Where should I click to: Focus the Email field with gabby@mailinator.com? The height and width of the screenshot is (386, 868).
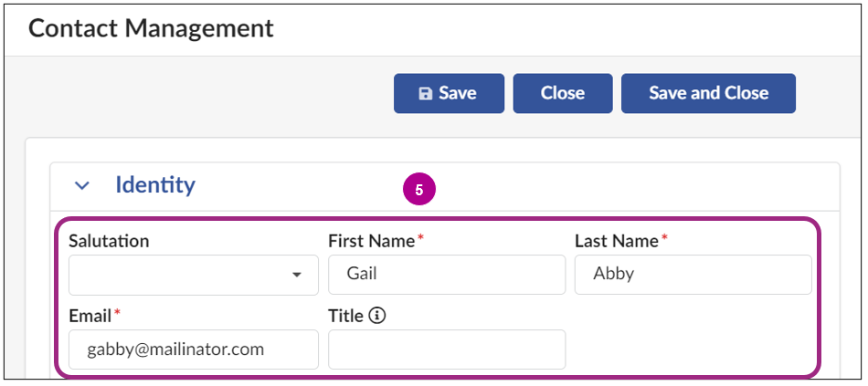click(x=193, y=349)
